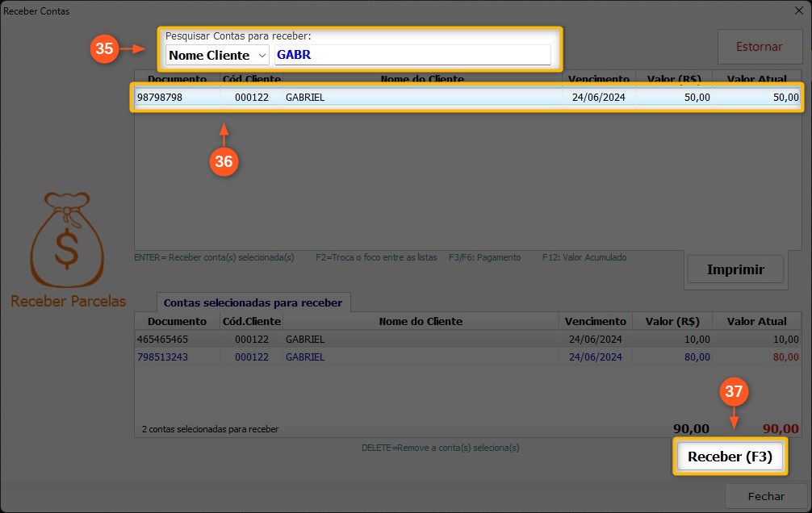This screenshot has height=513, width=812.
Task: Select the Contas selecionadas para receber tab
Action: [x=253, y=302]
